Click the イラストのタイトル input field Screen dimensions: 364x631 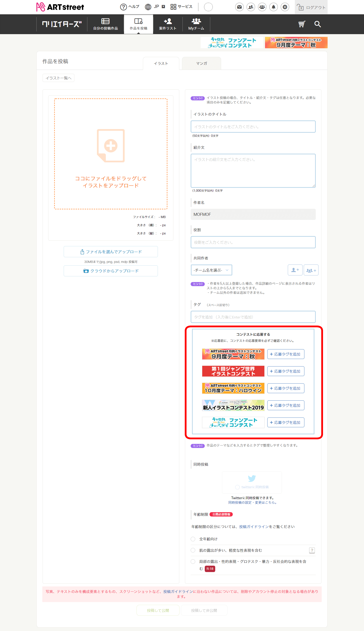coord(253,127)
